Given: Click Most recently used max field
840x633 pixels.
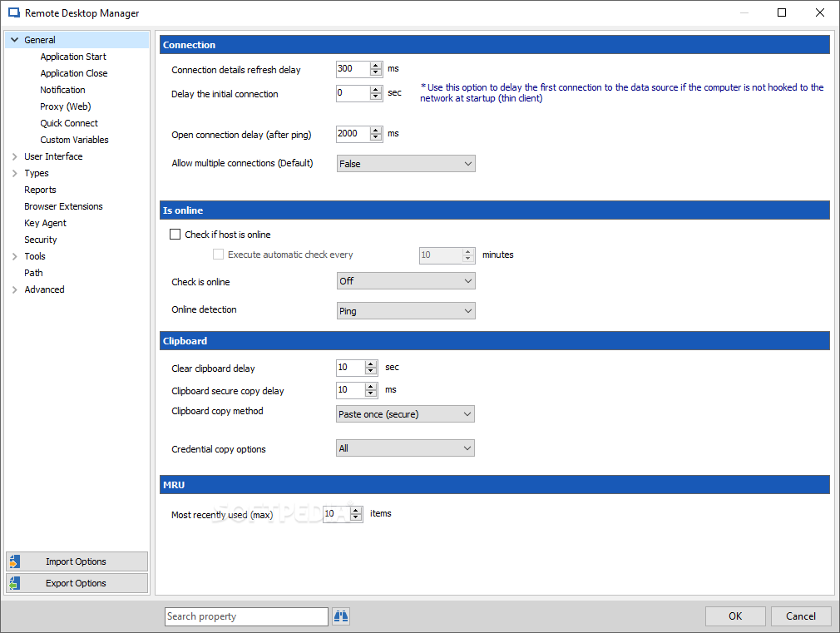Looking at the screenshot, I should pos(337,513).
